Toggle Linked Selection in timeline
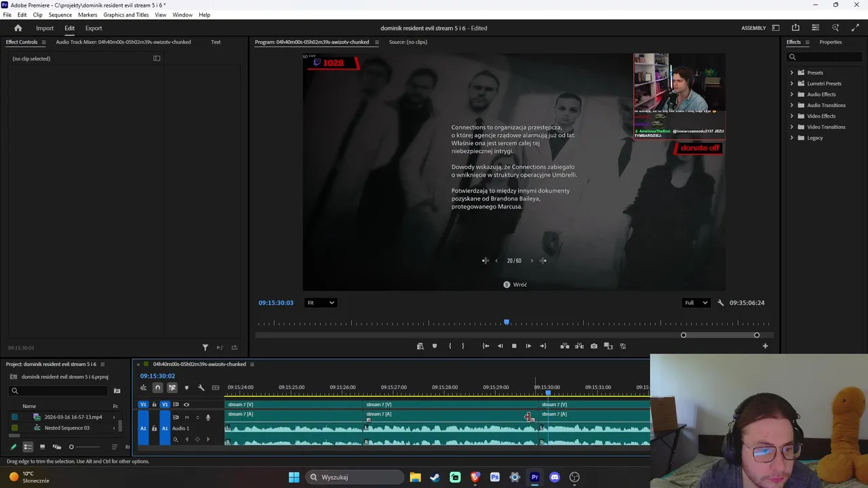This screenshot has height=488, width=868. (172, 388)
